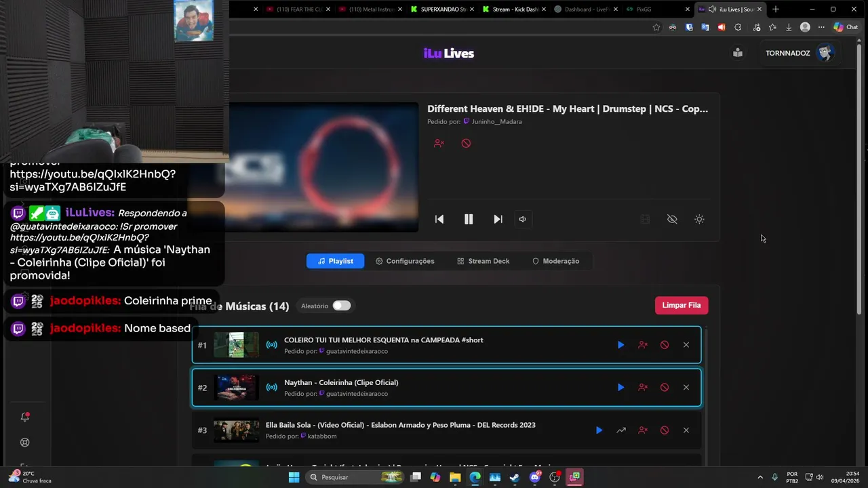Open Discord from the taskbar
This screenshot has width=868, height=488.
click(535, 477)
